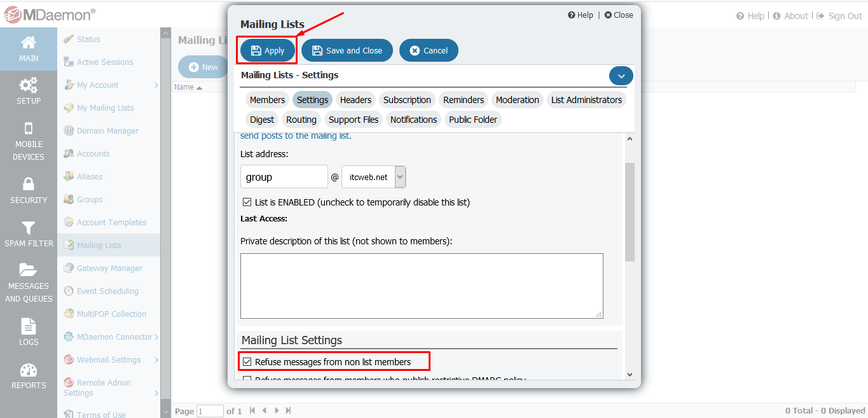The image size is (868, 418).
Task: Click the Gateway Manager icon
Action: click(x=69, y=268)
